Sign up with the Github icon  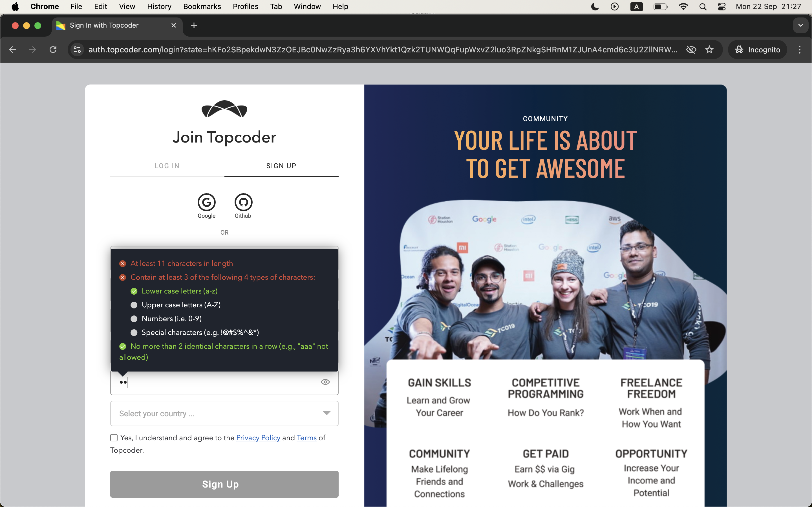[243, 202]
